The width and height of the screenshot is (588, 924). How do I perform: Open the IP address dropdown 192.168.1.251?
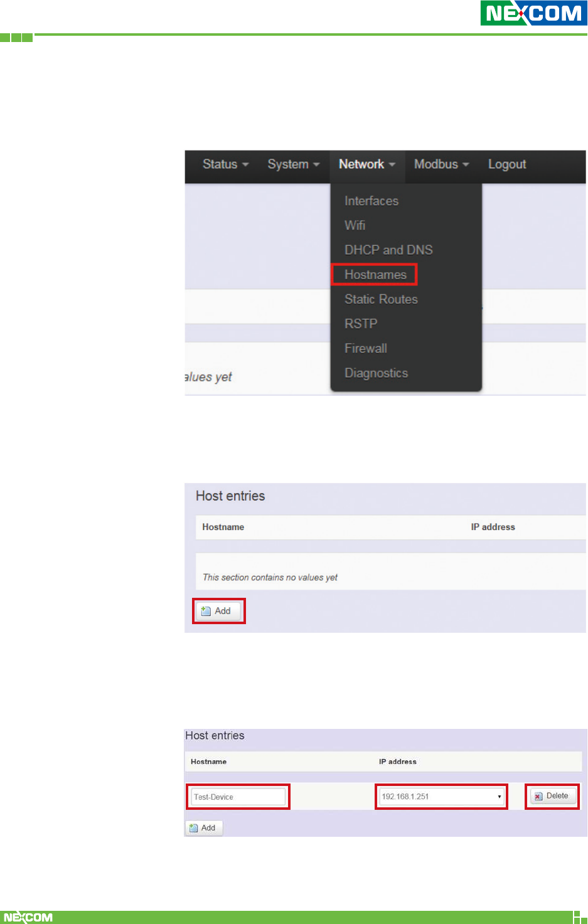442,797
